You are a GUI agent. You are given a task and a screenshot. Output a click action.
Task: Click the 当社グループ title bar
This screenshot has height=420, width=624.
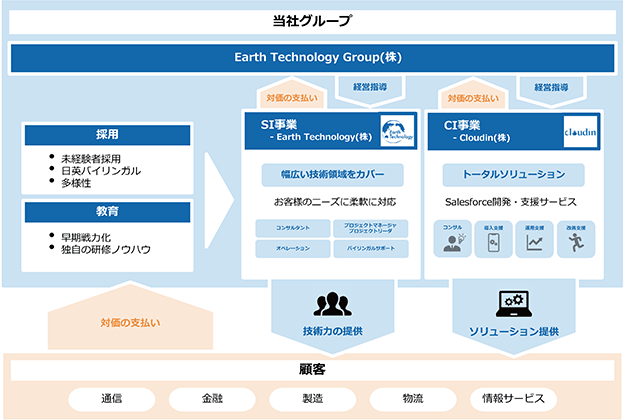click(312, 22)
